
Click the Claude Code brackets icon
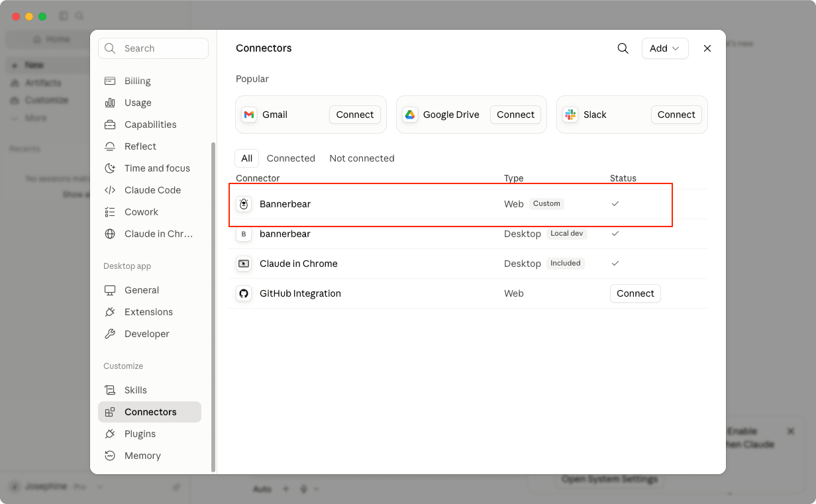point(110,190)
